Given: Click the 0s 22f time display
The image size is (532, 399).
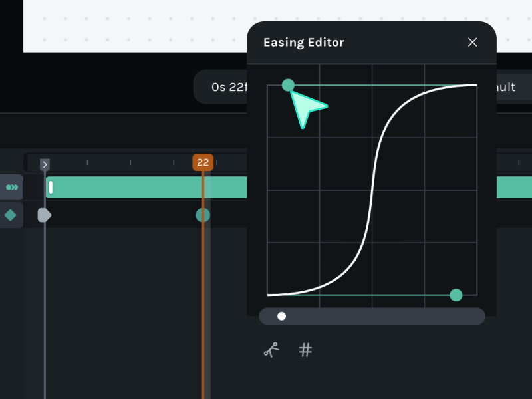Looking at the screenshot, I should click(223, 87).
